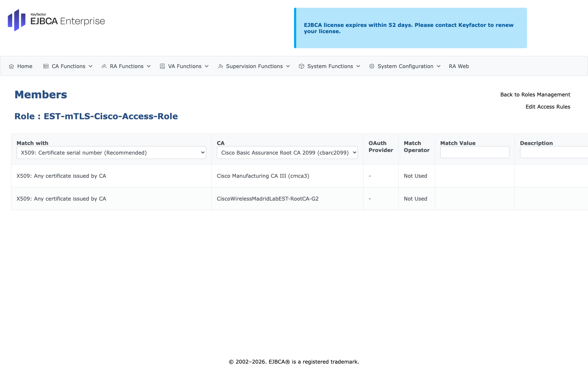Click Not Used in MadridLab row
This screenshot has width=588, height=368.
point(415,199)
